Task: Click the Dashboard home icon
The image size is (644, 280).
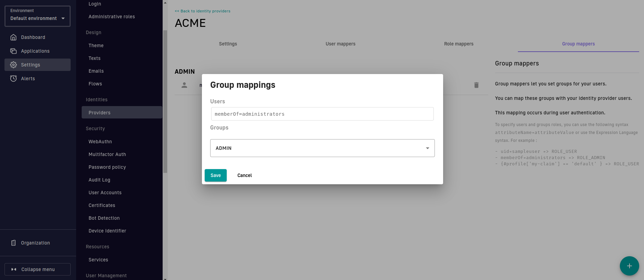Action: [x=13, y=37]
